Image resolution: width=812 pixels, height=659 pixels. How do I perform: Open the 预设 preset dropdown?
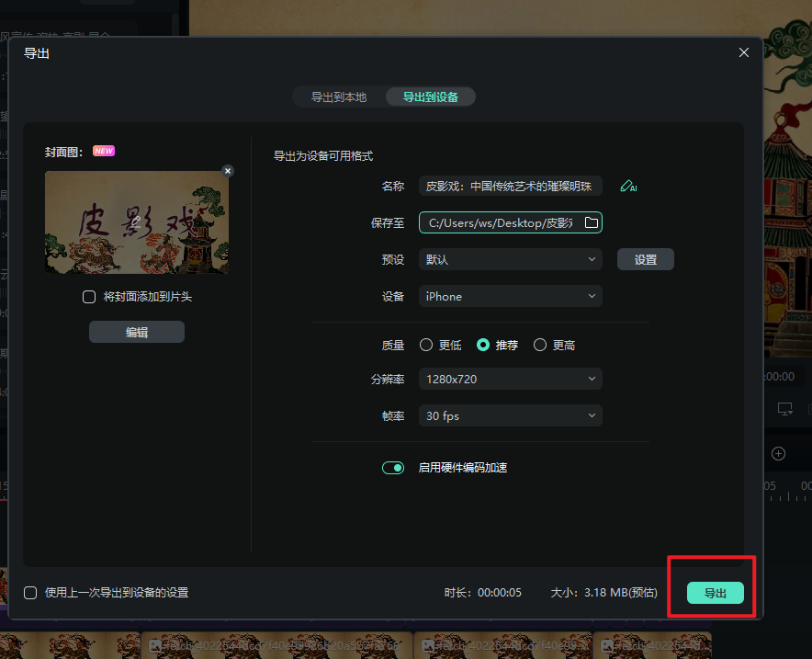[x=510, y=259]
